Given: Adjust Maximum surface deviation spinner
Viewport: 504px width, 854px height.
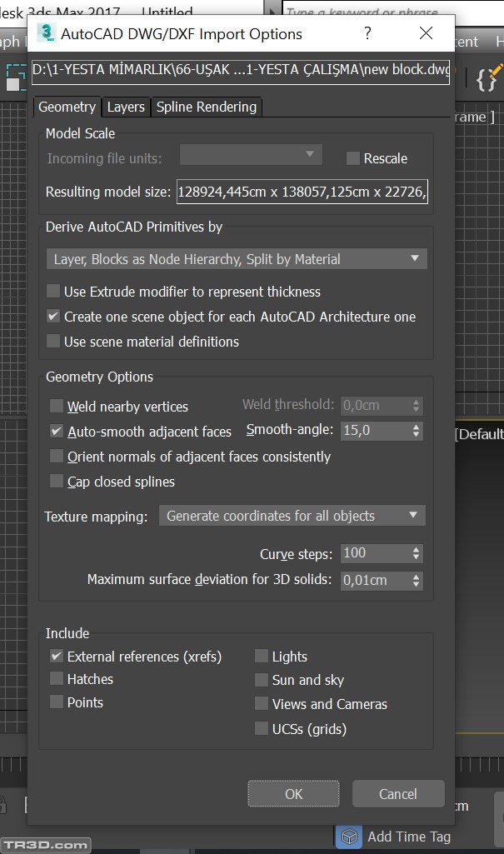Looking at the screenshot, I should (x=416, y=581).
